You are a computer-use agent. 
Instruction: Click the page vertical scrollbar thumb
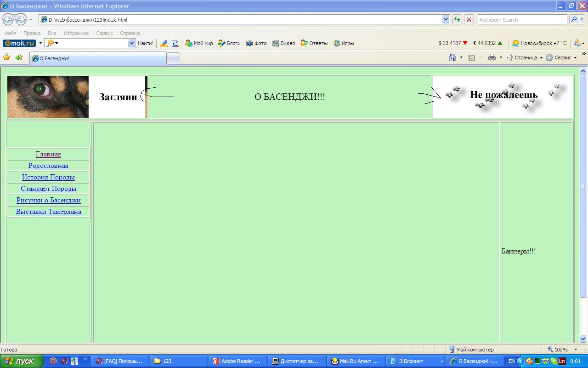click(583, 186)
